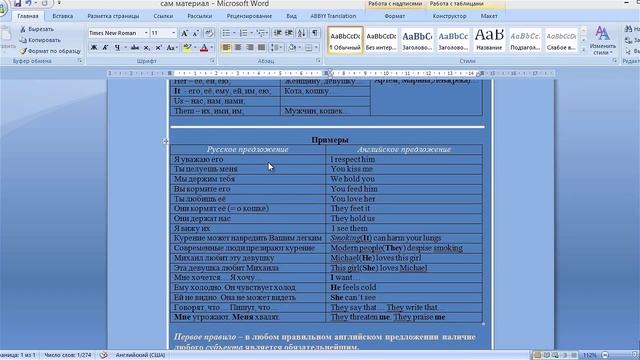Image resolution: width=640 pixels, height=360 pixels.
Task: Click the decrease indent button
Action: click(278, 33)
